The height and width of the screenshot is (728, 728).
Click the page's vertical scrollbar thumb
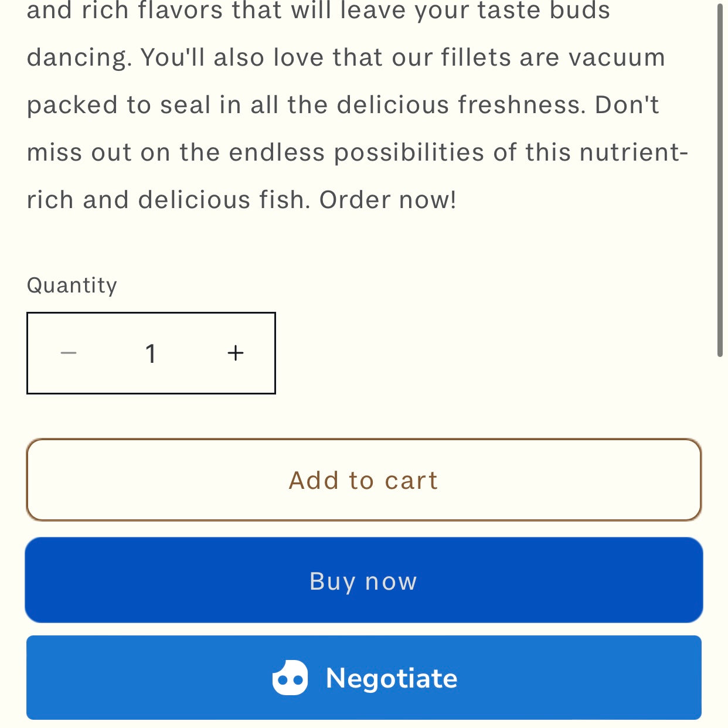(x=720, y=176)
